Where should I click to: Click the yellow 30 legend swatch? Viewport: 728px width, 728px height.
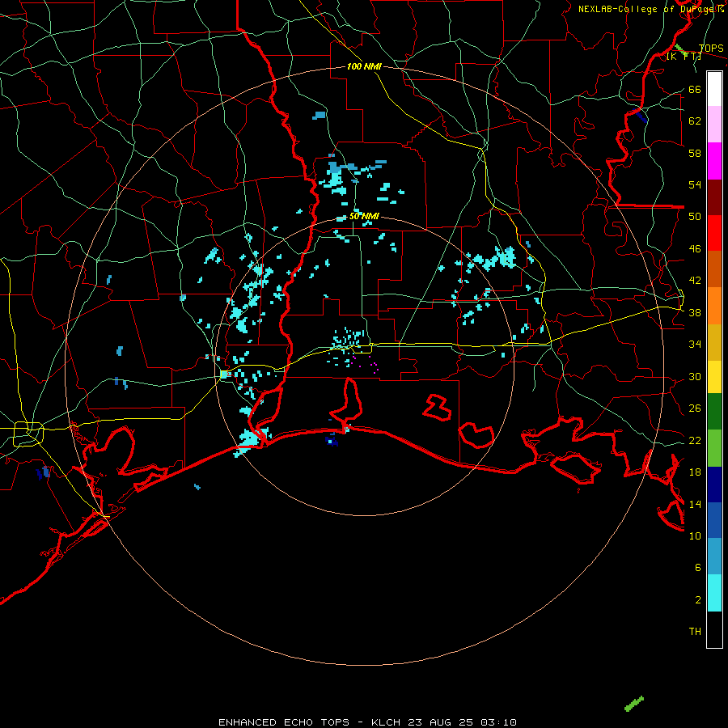(714, 377)
